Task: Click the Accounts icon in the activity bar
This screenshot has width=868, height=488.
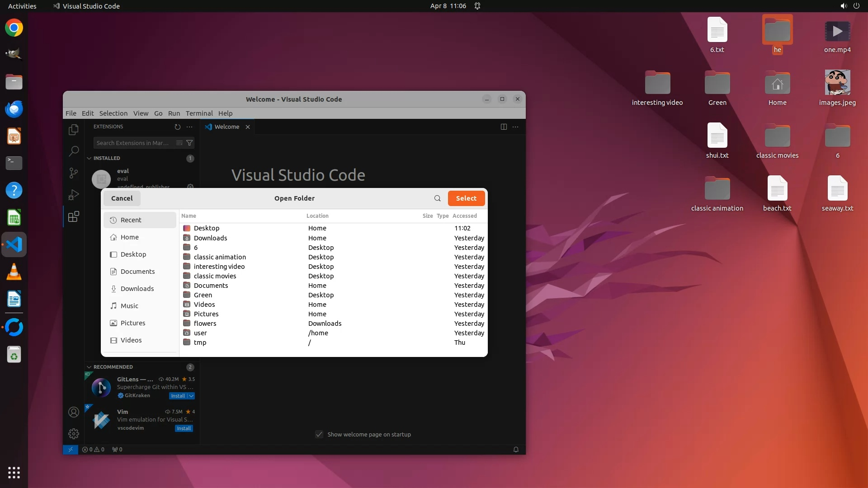Action: (x=73, y=412)
